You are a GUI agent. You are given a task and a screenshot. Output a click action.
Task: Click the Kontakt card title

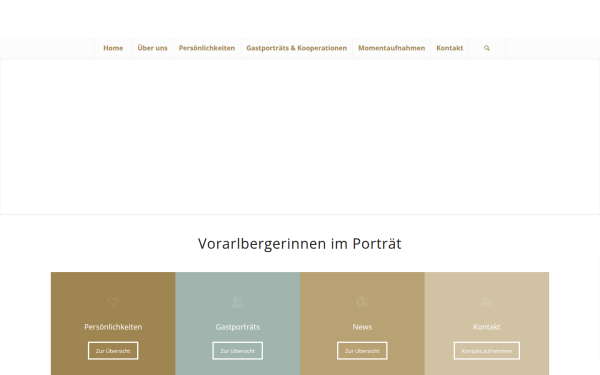click(487, 327)
